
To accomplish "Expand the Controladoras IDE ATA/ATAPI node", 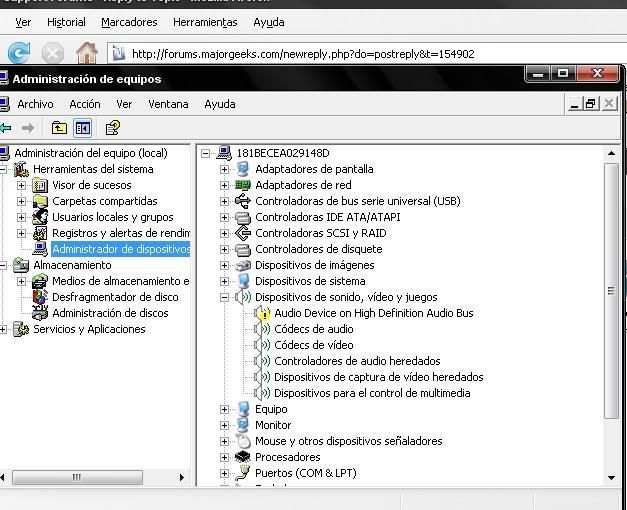I will click(x=225, y=217).
